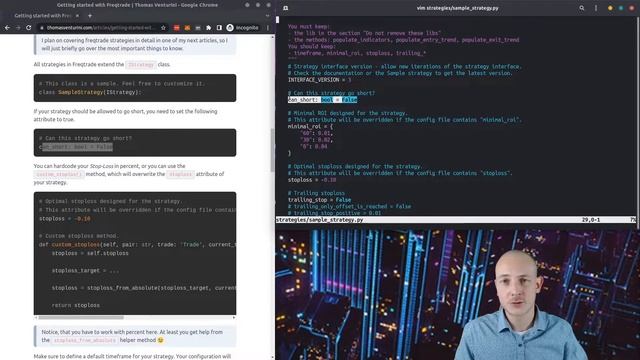Open Chrome's three-dot menu
The width and height of the screenshot is (640, 360).
268,28
